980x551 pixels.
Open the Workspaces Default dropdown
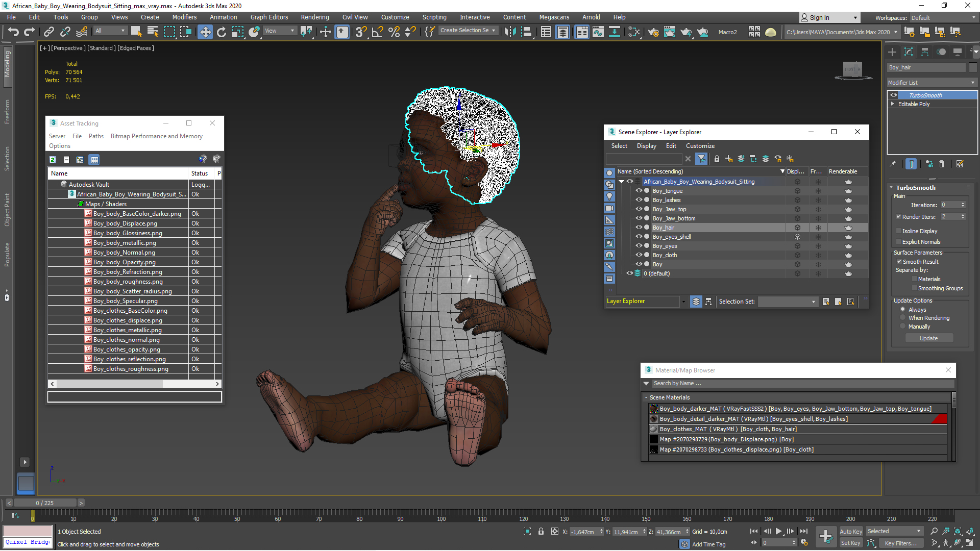pos(943,17)
